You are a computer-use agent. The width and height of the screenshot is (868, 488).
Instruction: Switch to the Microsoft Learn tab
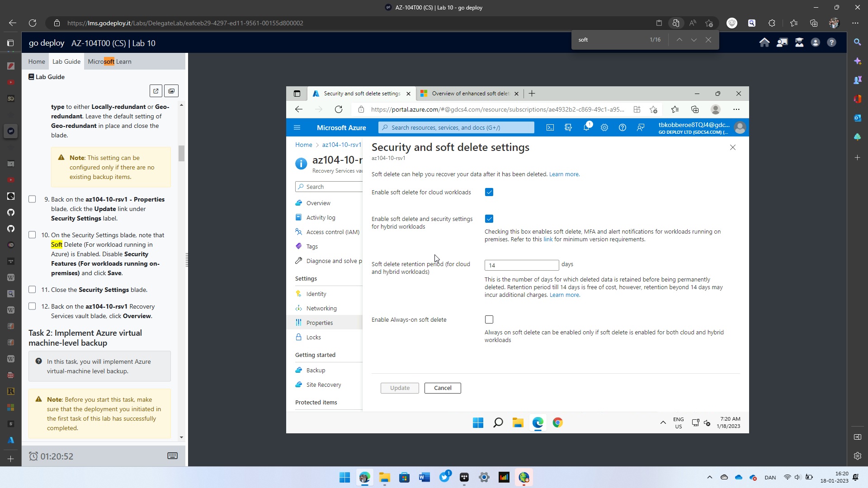coord(110,61)
